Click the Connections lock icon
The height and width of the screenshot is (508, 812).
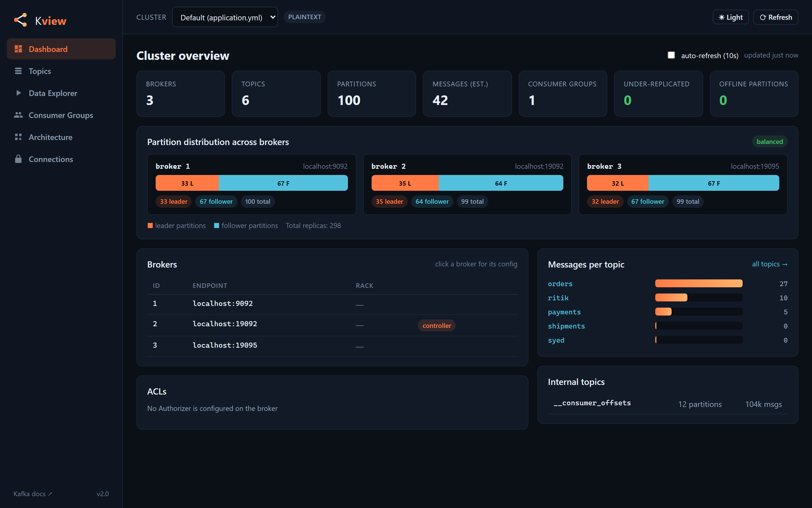pos(18,159)
